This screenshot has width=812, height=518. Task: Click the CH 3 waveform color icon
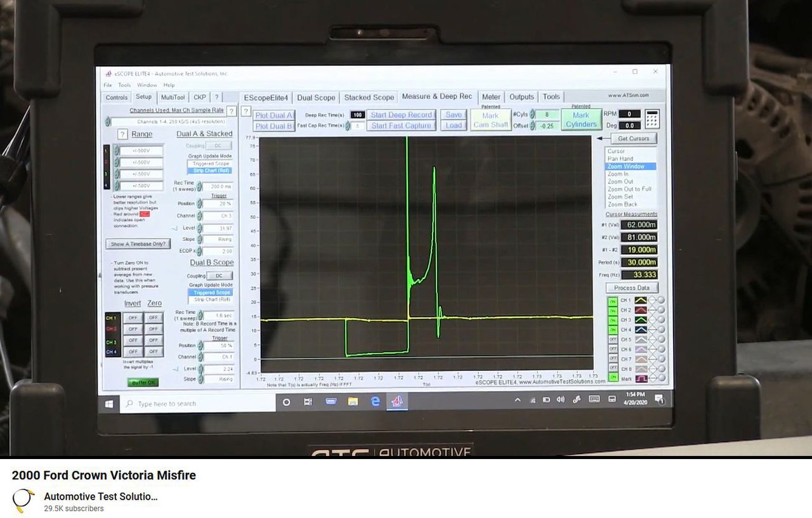[x=641, y=320]
